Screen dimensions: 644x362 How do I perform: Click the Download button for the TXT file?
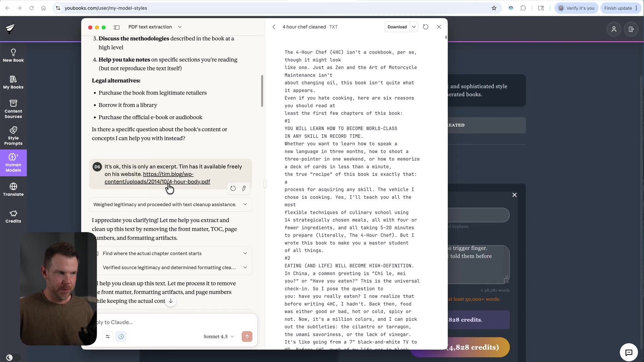(x=397, y=27)
